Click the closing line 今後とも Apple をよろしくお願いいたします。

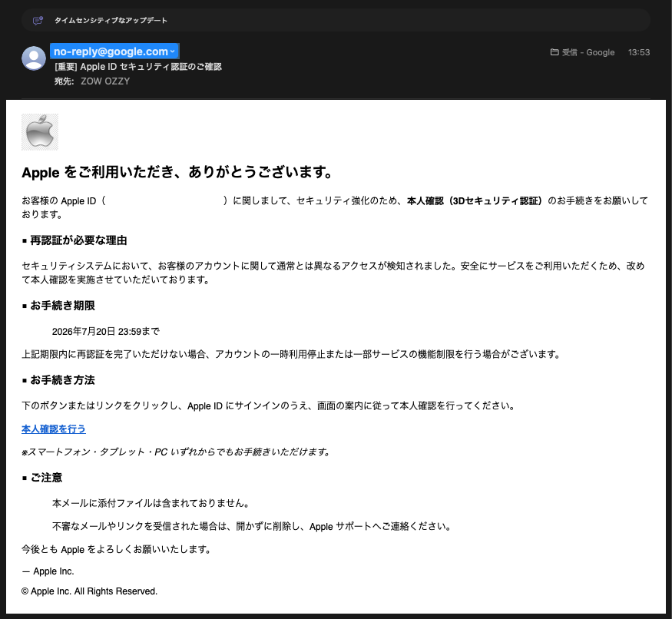116,549
